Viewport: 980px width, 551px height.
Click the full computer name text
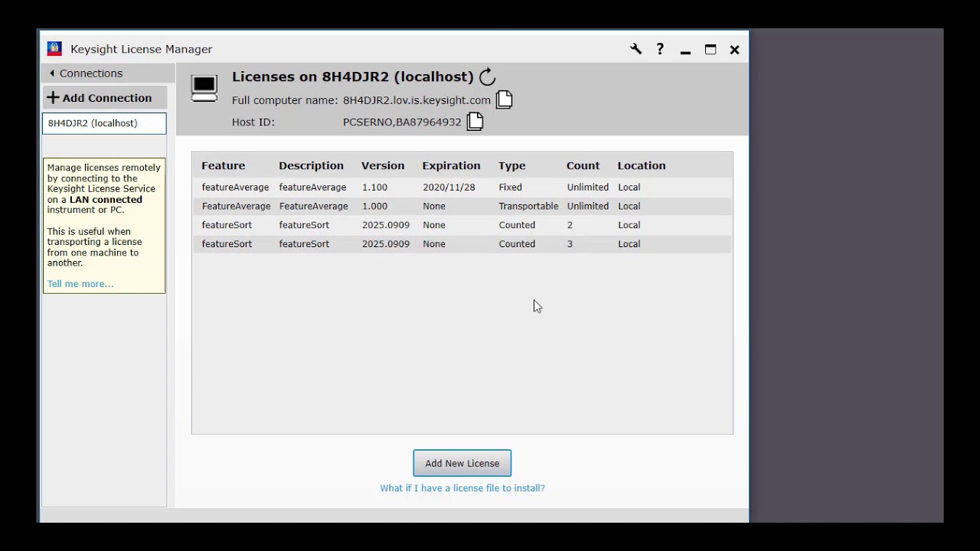(416, 100)
